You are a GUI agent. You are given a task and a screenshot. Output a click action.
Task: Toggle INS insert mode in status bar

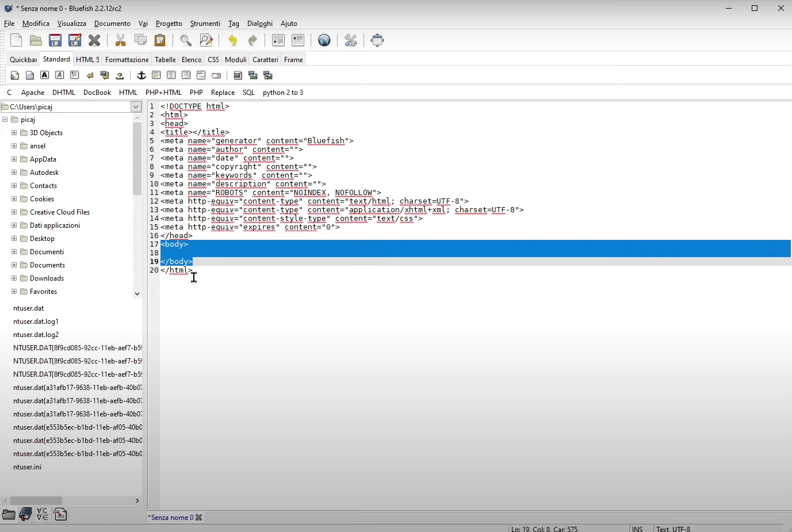click(637, 529)
